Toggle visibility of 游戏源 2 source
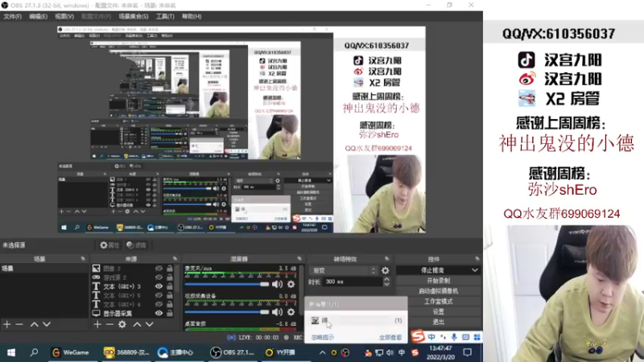 pos(159,278)
